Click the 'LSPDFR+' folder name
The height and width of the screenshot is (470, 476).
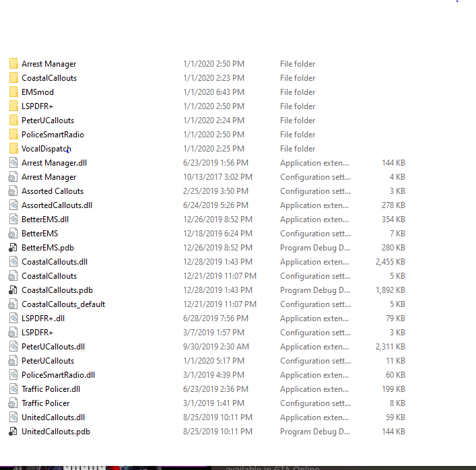tap(37, 106)
